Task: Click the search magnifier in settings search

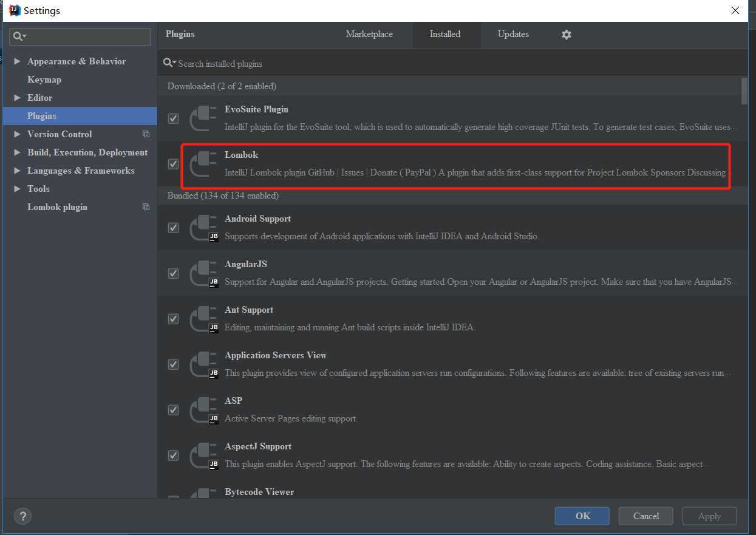Action: [x=19, y=36]
